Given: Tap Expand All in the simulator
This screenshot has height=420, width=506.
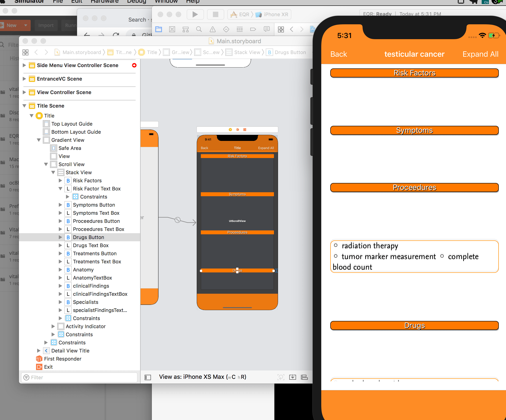Looking at the screenshot, I should click(x=480, y=54).
